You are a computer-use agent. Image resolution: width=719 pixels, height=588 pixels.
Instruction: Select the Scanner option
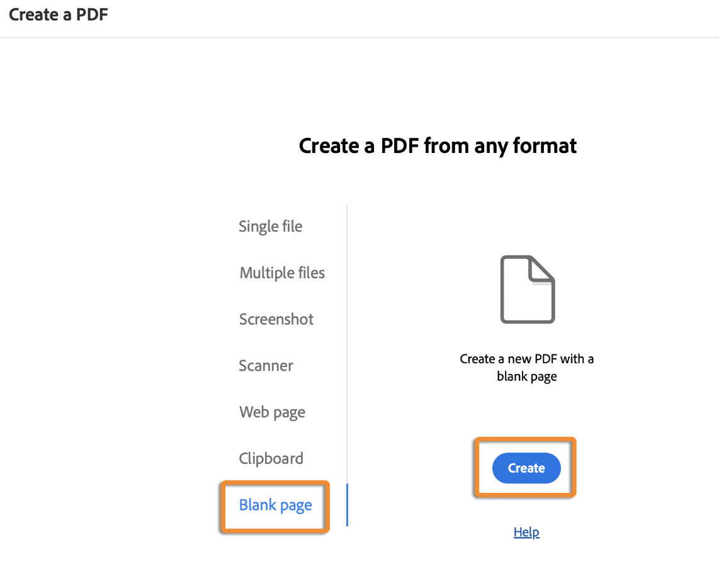point(266,366)
